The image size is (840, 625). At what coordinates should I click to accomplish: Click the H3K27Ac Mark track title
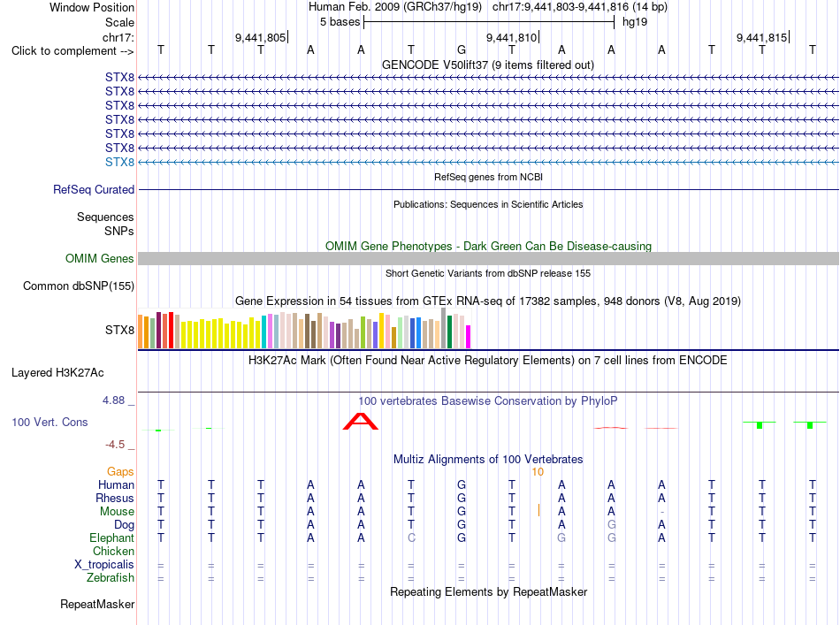click(488, 360)
